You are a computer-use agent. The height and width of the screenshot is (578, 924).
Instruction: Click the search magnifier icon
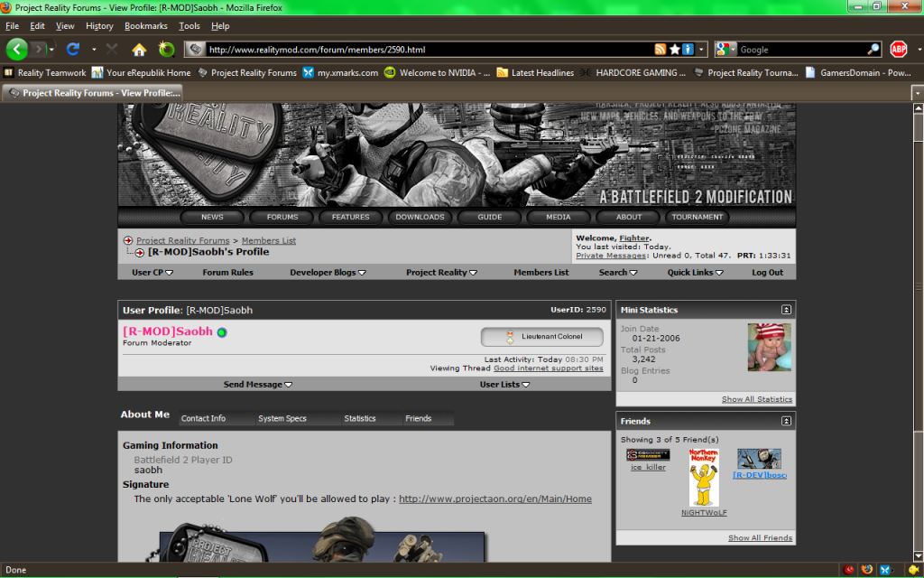pos(873,49)
